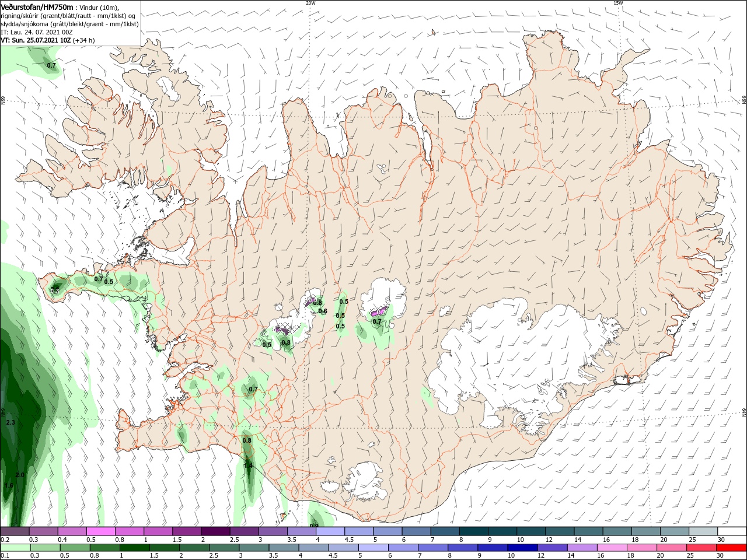The image size is (747, 560).
Task: Pick the violet 14 rain legend swatch
Action: (582, 548)
